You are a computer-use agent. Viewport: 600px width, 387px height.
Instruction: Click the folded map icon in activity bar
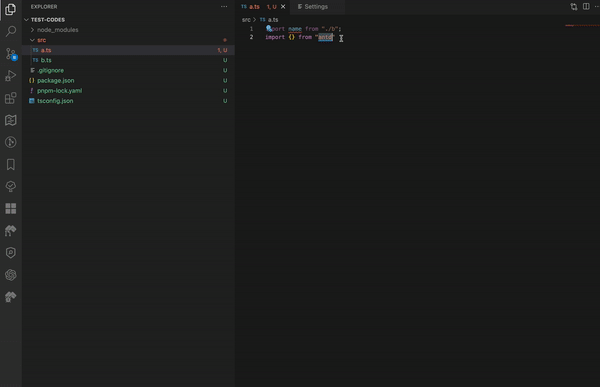coord(11,120)
